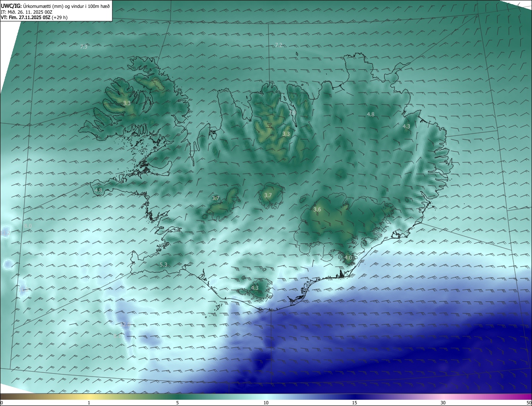Select the 4.8 value in northeast Iceland

click(x=370, y=114)
